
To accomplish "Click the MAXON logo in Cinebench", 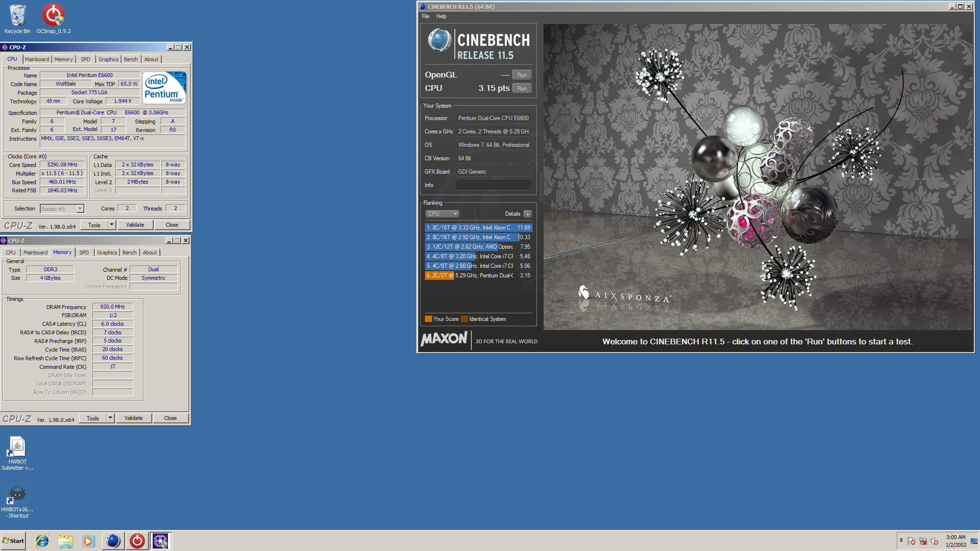I will pos(444,339).
